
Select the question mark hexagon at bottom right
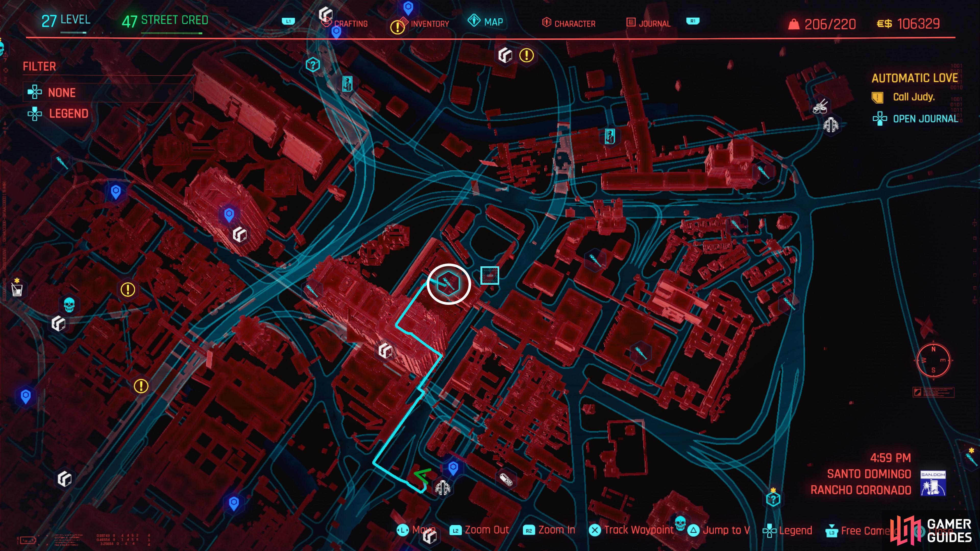773,498
